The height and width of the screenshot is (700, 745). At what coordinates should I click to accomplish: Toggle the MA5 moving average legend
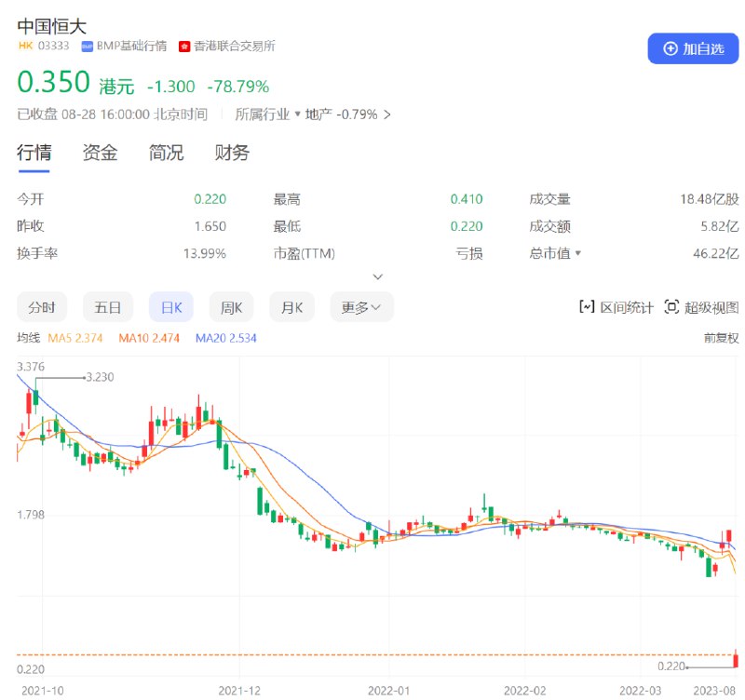(x=75, y=340)
